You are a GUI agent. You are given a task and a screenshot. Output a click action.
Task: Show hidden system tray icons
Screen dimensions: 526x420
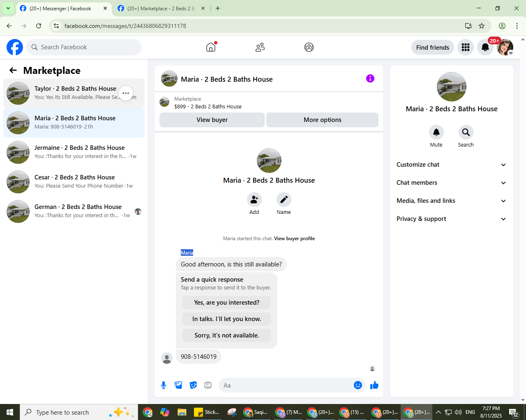coord(438,412)
